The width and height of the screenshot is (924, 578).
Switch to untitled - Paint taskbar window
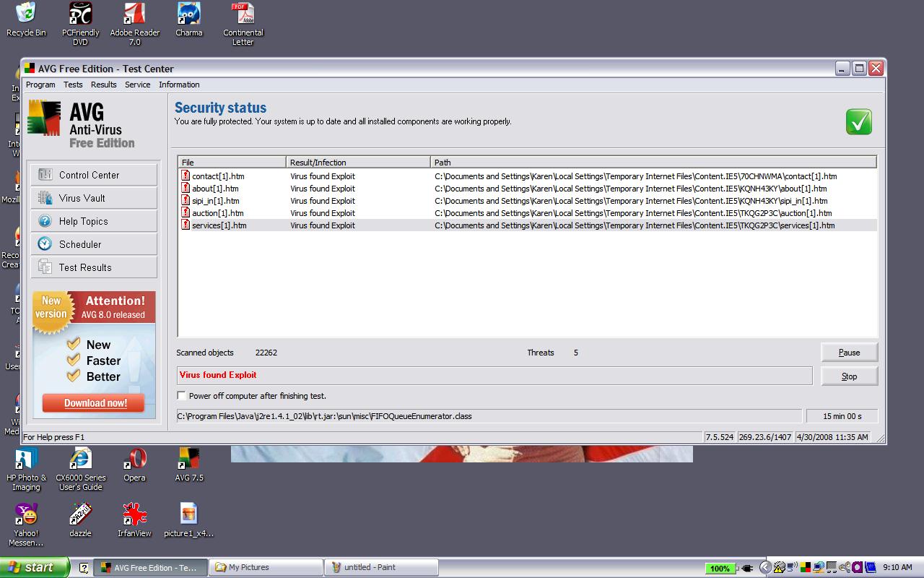point(381,567)
